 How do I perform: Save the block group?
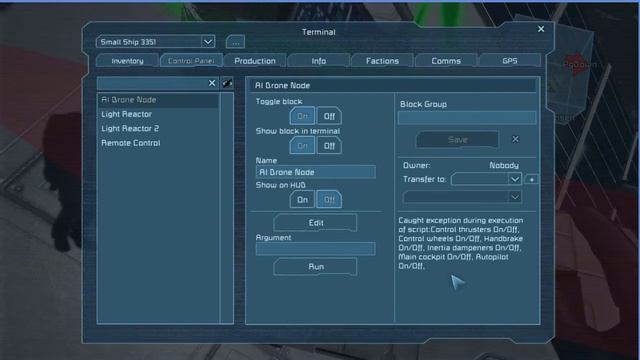coord(457,140)
